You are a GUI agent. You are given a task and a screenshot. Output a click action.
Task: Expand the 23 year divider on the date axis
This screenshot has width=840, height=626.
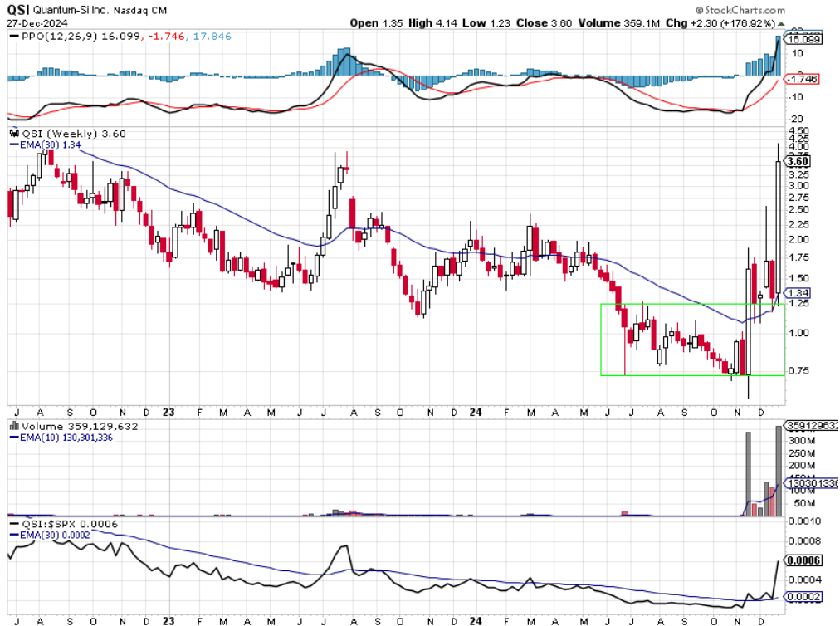pos(170,410)
